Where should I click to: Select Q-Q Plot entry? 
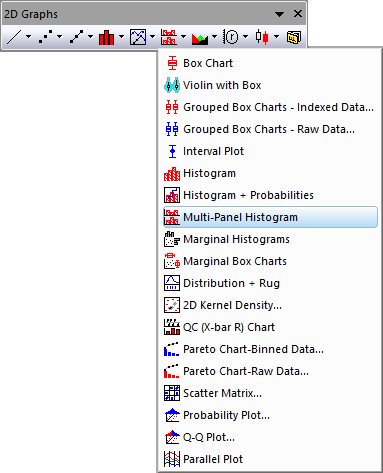tap(270, 437)
